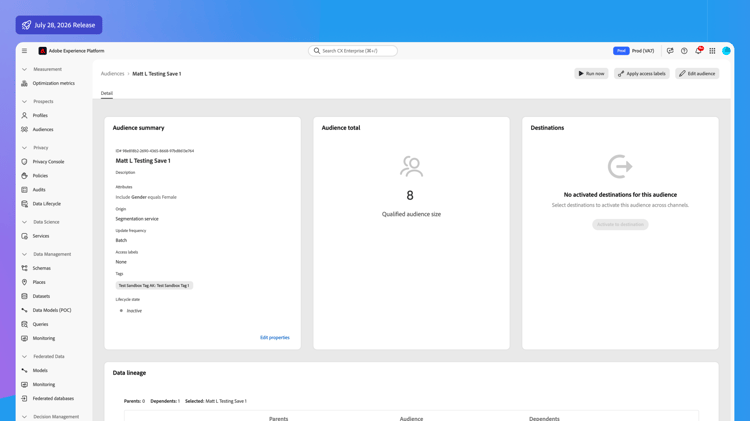
Task: Click 'Parents: 0' in Data lineage
Action: (x=134, y=401)
